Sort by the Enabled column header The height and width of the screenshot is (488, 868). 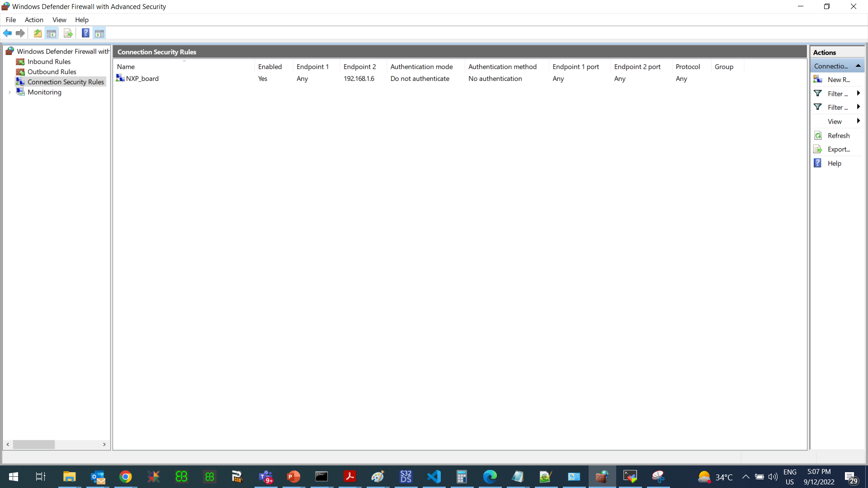(274, 66)
